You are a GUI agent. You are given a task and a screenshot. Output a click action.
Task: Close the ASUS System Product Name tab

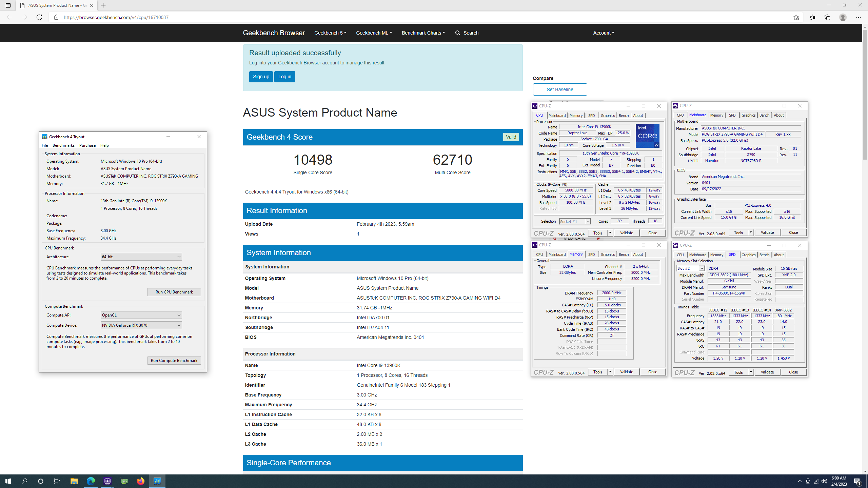[x=92, y=5]
